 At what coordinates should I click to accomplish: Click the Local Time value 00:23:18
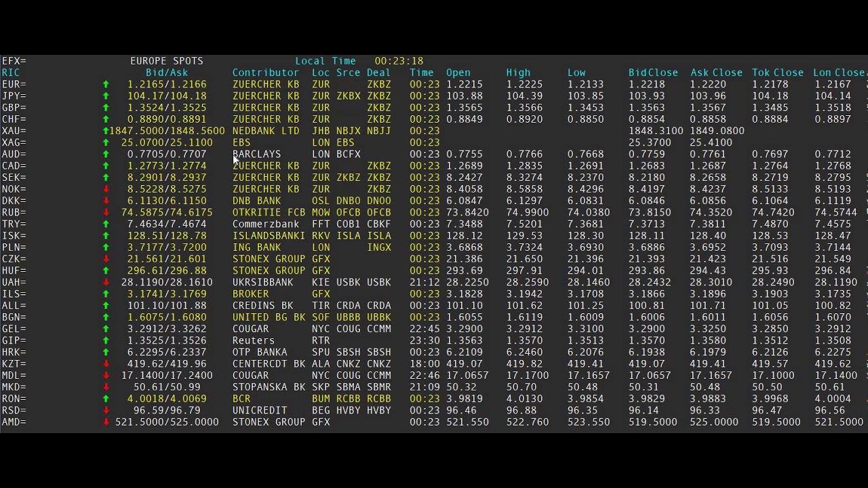pos(399,61)
